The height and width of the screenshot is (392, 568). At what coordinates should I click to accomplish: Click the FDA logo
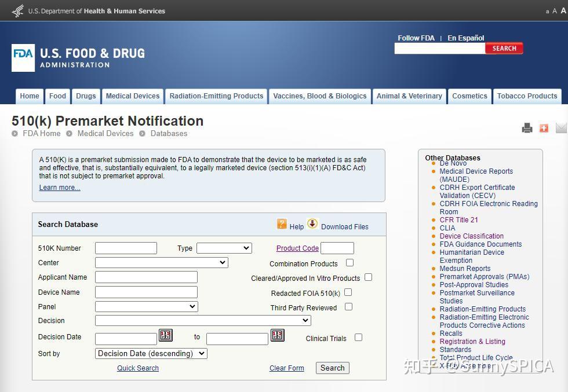(23, 58)
